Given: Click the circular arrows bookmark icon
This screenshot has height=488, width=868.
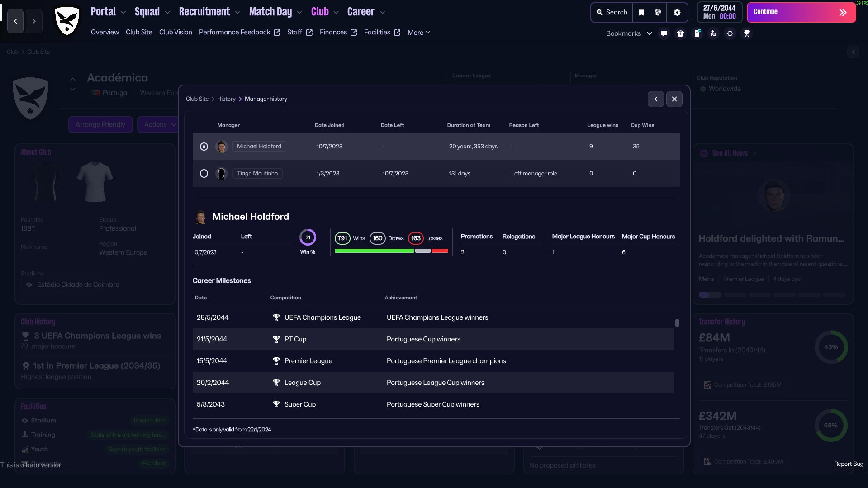Looking at the screenshot, I should click(x=730, y=33).
